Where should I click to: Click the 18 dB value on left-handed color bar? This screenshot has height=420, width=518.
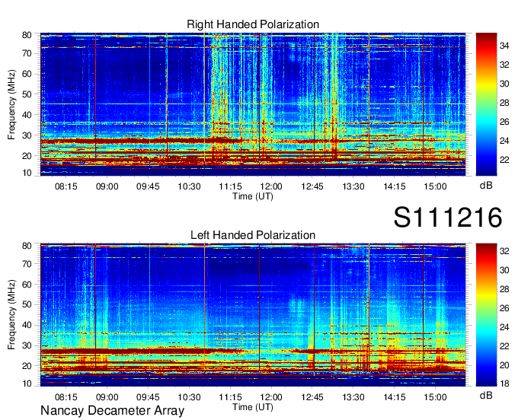coord(504,383)
